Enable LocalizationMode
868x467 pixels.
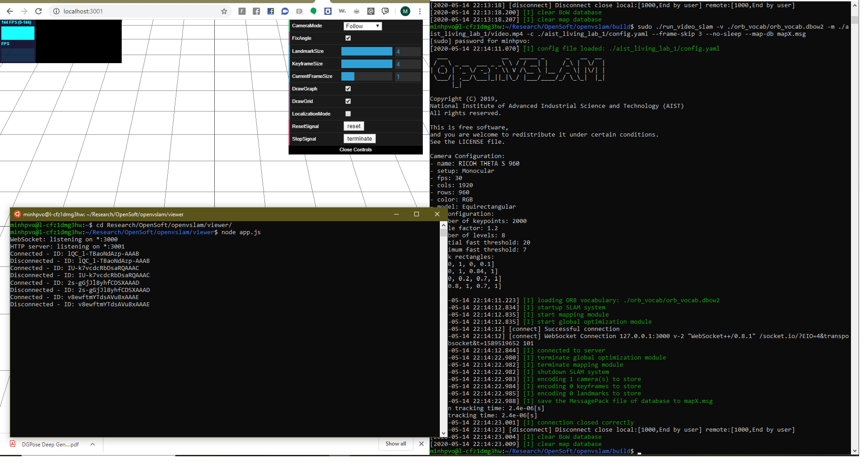pos(348,114)
